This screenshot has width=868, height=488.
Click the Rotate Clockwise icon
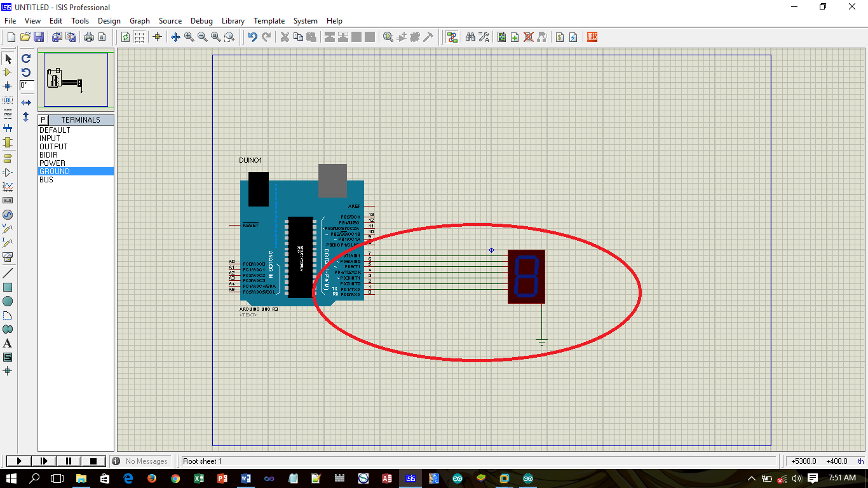click(26, 58)
